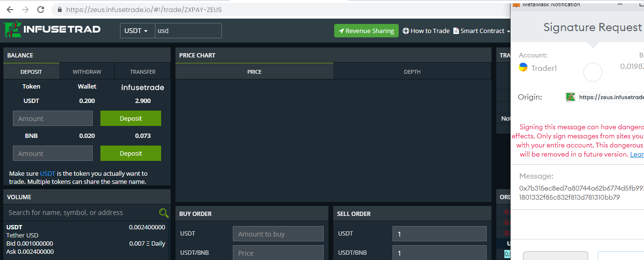Switch to the Withdraw tab

tap(87, 71)
